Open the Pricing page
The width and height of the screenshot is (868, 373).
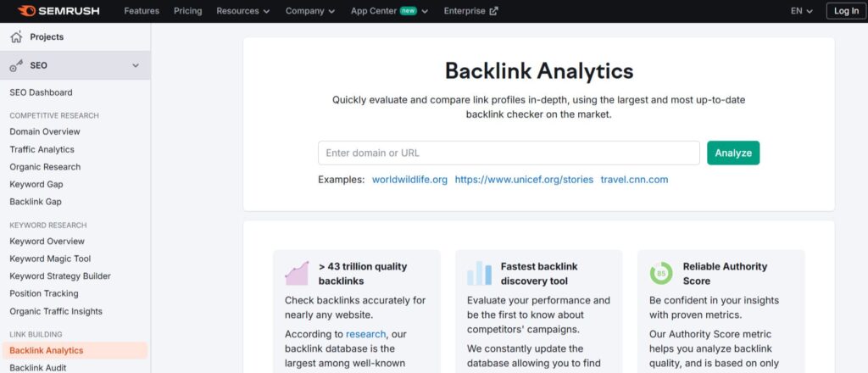187,11
